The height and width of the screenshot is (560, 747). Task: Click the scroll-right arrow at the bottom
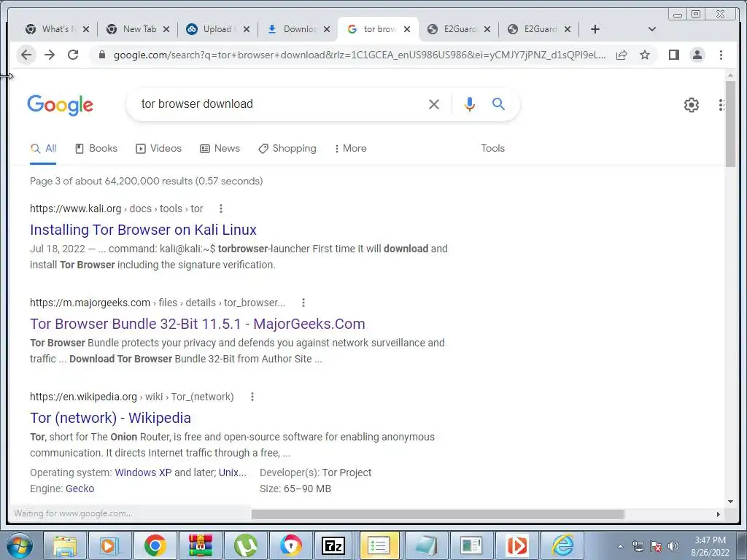(x=719, y=514)
